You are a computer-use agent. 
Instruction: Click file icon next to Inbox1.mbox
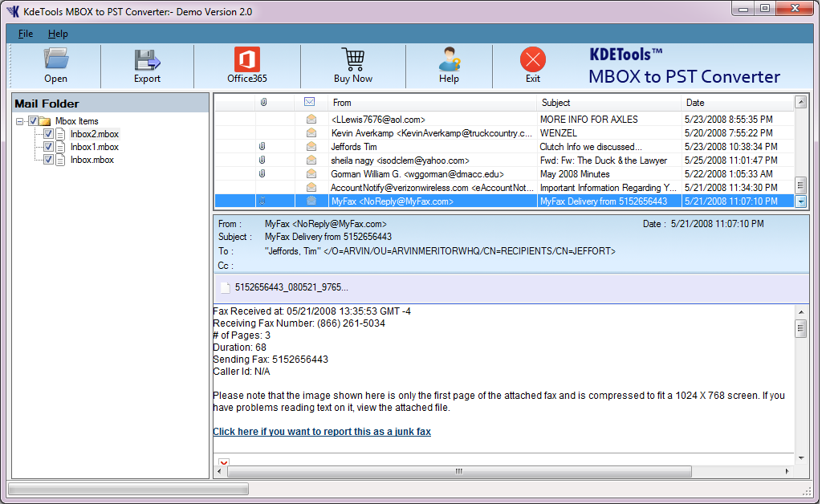(x=61, y=147)
